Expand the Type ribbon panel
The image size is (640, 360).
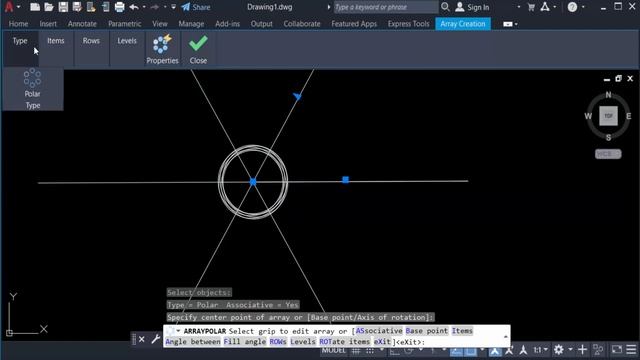point(20,41)
